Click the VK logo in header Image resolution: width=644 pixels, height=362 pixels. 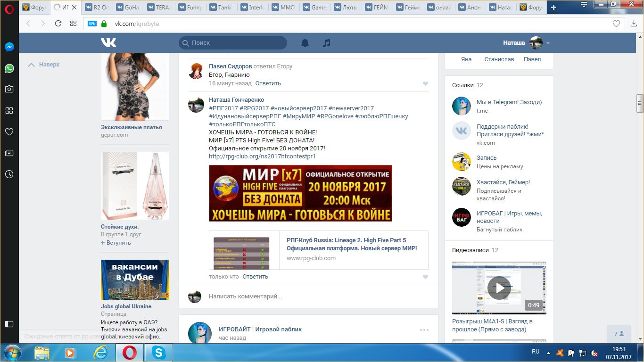coord(108,43)
